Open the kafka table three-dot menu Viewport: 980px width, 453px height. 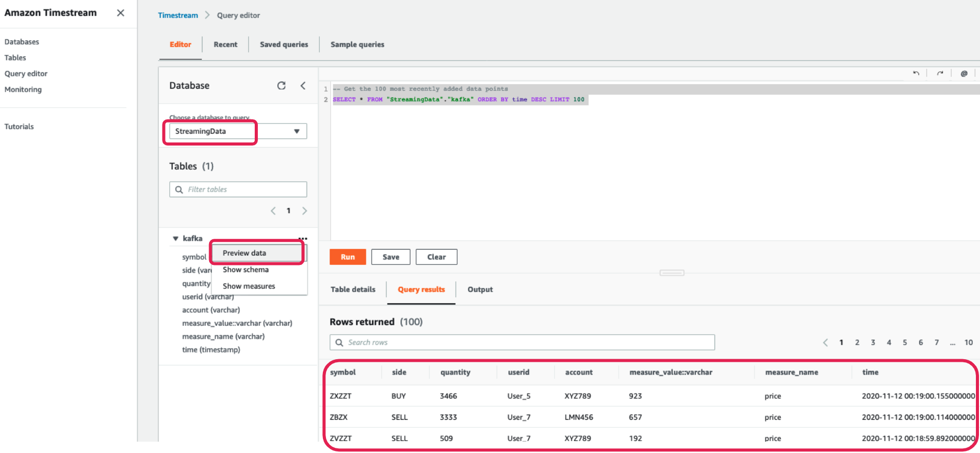pos(303,238)
